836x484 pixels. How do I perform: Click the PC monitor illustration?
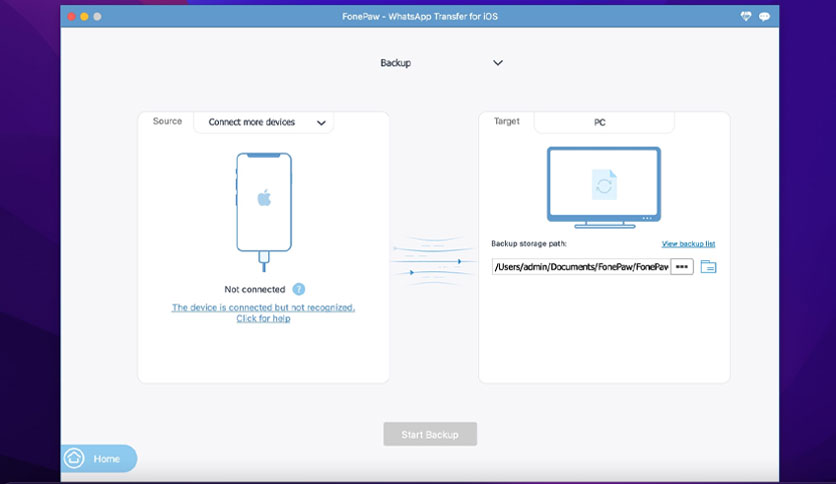604,187
